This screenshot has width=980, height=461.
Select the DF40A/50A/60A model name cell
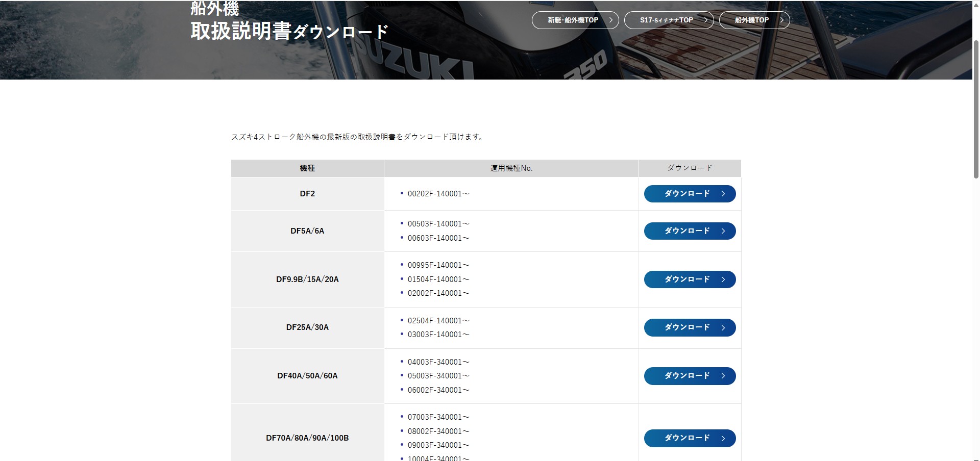tap(307, 376)
